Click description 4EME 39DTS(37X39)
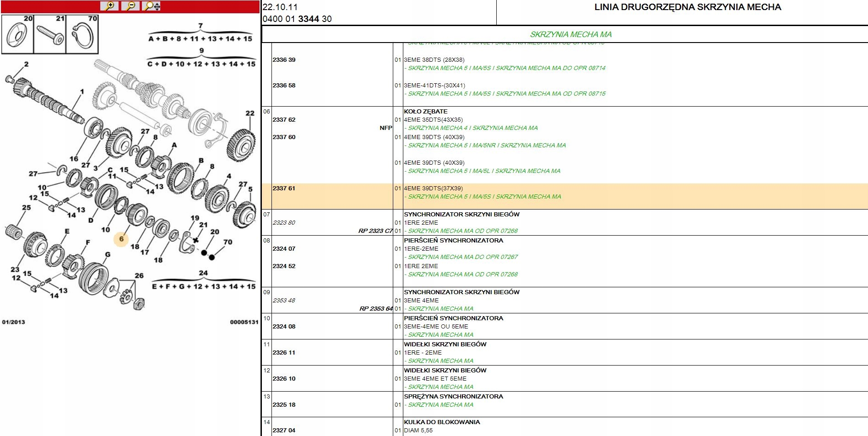 coord(433,188)
